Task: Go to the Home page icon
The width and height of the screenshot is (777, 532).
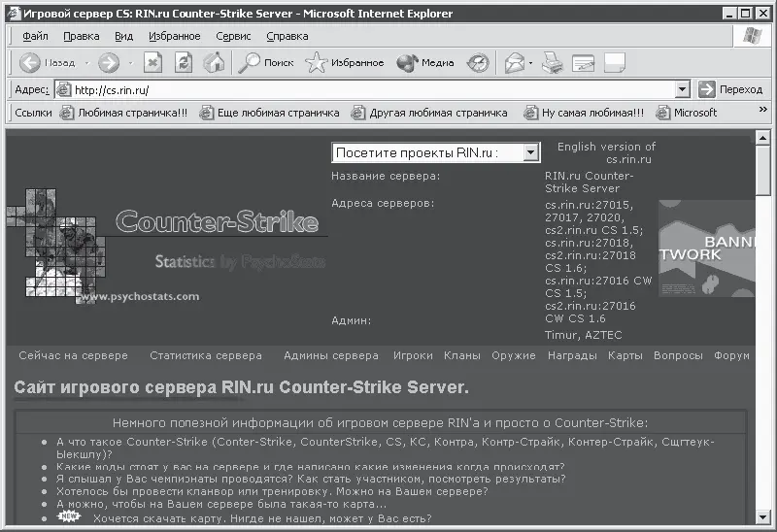Action: click(214, 63)
